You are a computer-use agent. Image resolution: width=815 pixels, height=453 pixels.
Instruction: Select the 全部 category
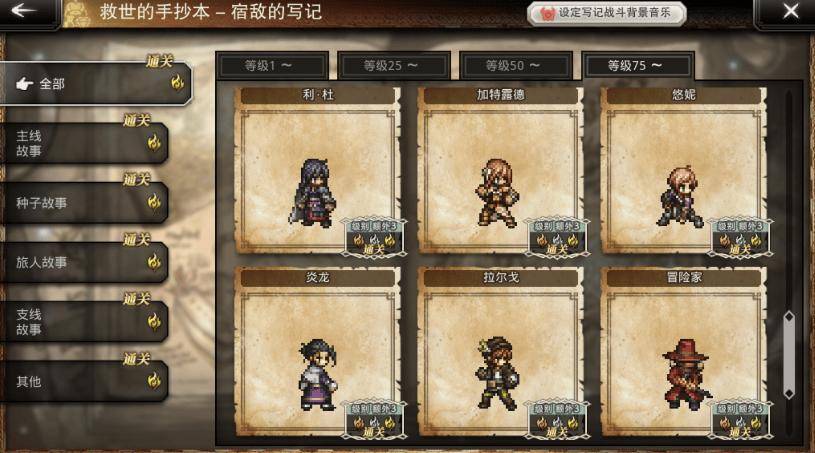[96, 84]
